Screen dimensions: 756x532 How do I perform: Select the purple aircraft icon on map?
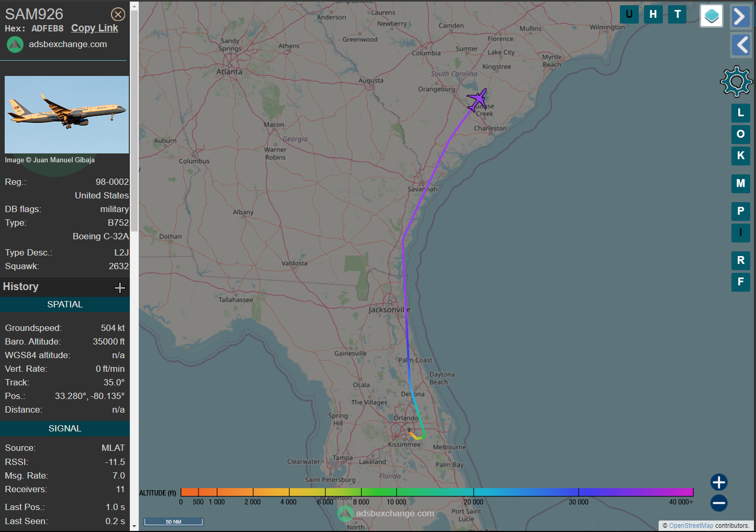click(x=477, y=99)
